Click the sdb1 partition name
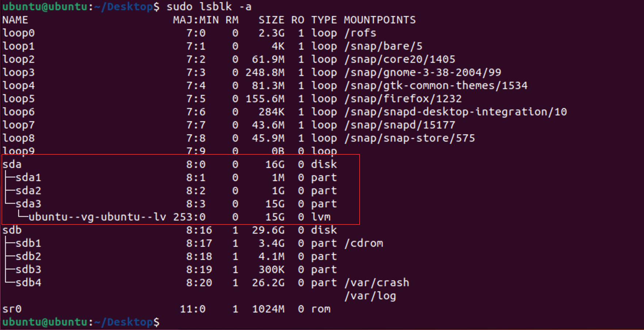This screenshot has height=330, width=644. (28, 243)
